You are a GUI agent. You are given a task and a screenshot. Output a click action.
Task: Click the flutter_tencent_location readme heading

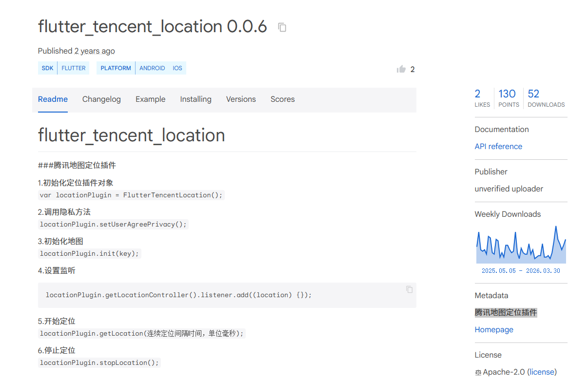pos(132,135)
